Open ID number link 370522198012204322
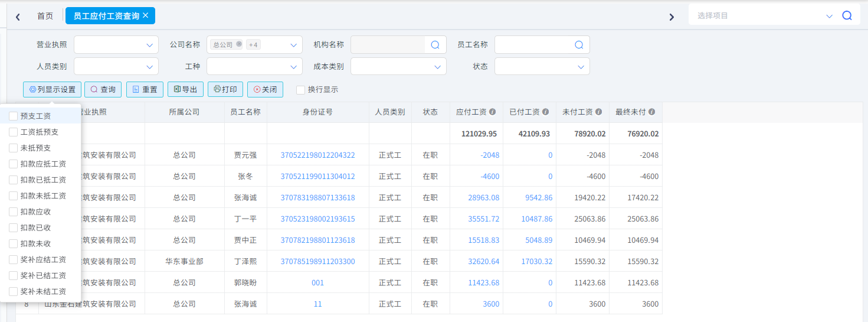This screenshot has width=868, height=322. click(x=317, y=155)
